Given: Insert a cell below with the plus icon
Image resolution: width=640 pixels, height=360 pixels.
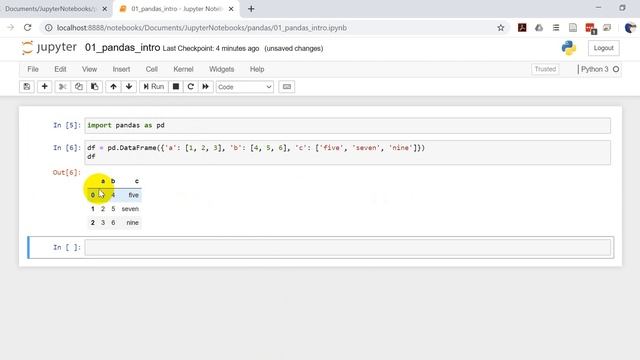Looking at the screenshot, I should click(44, 87).
